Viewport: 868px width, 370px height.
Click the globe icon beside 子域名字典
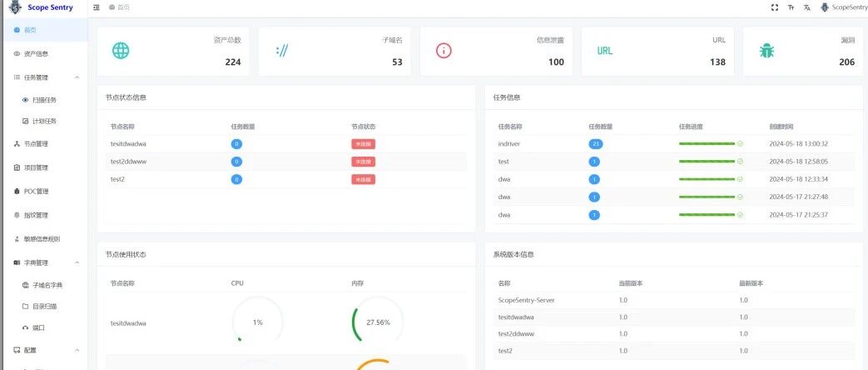click(x=26, y=285)
